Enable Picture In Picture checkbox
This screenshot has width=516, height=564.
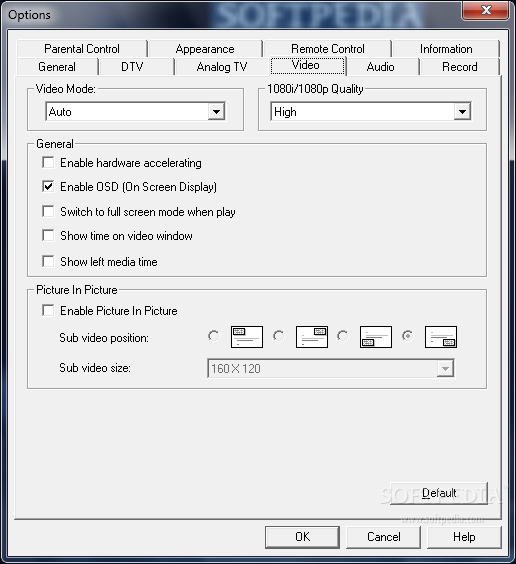(x=48, y=310)
